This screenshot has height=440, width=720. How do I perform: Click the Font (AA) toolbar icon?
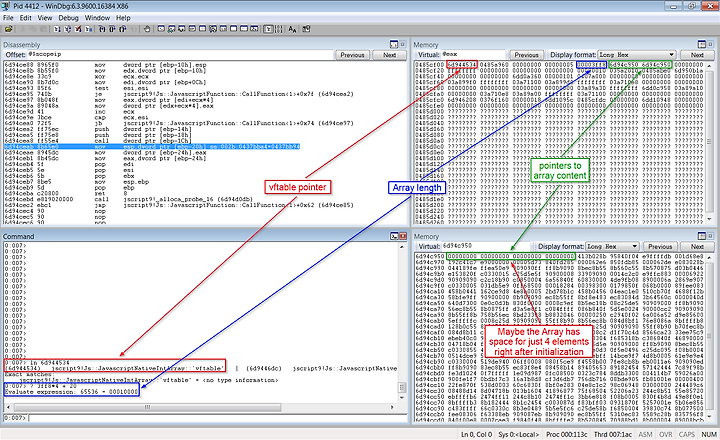click(x=292, y=29)
